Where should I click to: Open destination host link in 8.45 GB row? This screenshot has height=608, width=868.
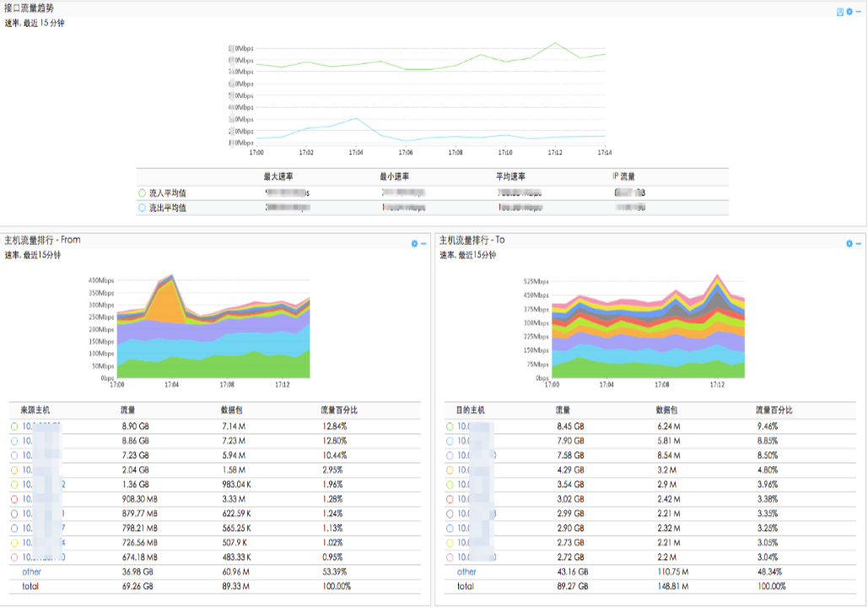coord(475,427)
